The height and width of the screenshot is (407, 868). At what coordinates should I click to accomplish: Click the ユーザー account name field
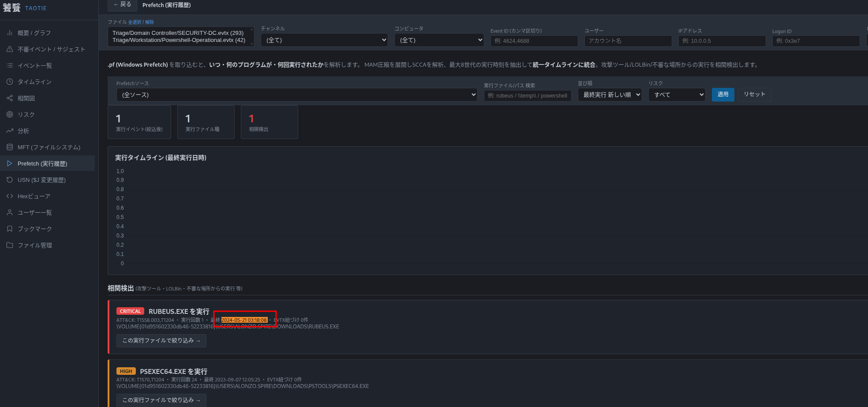[x=628, y=41]
